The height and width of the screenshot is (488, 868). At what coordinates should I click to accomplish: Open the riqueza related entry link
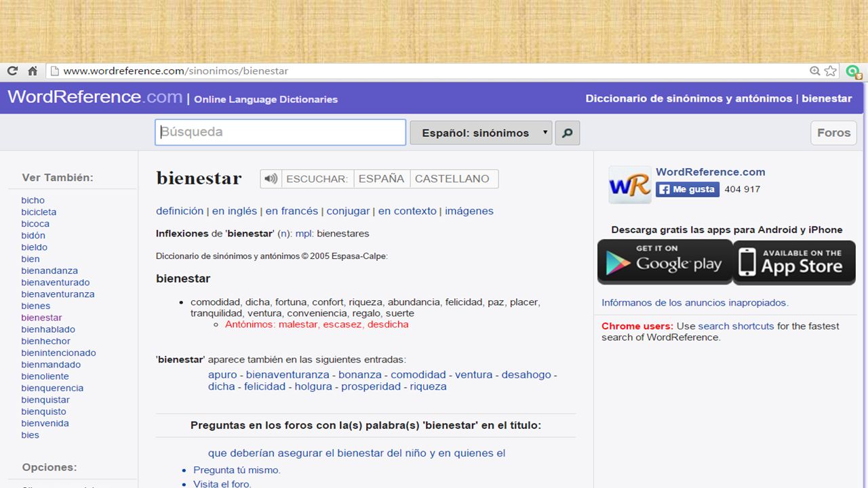point(428,387)
